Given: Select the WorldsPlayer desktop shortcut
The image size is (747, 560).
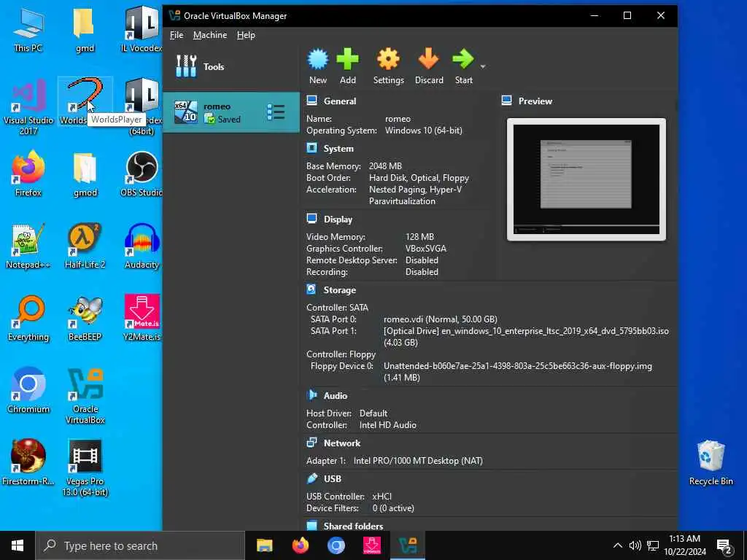Looking at the screenshot, I should 85,101.
